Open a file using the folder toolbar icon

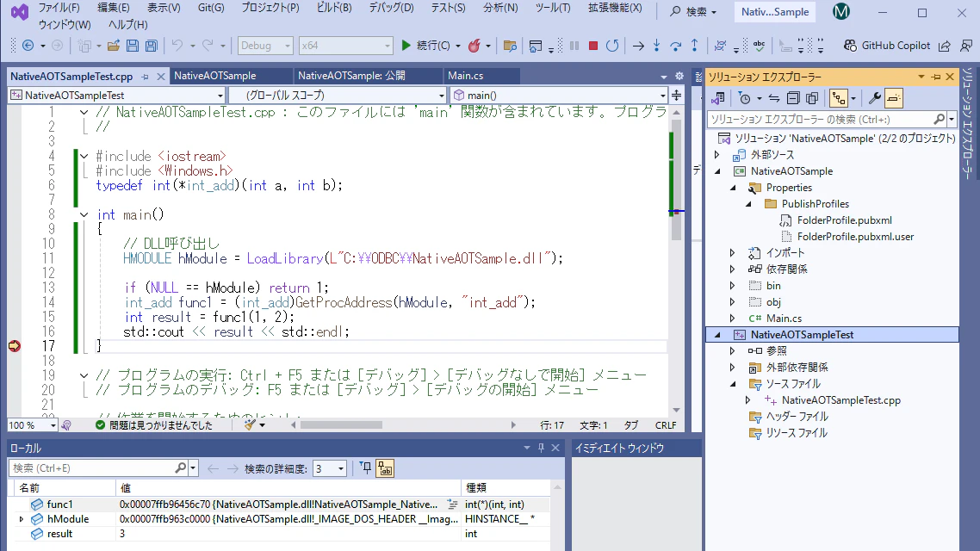[113, 46]
